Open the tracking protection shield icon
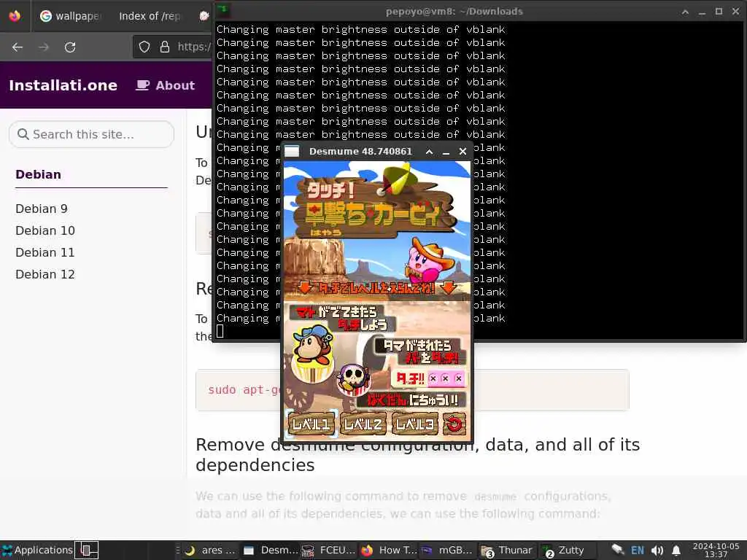 pos(144,47)
